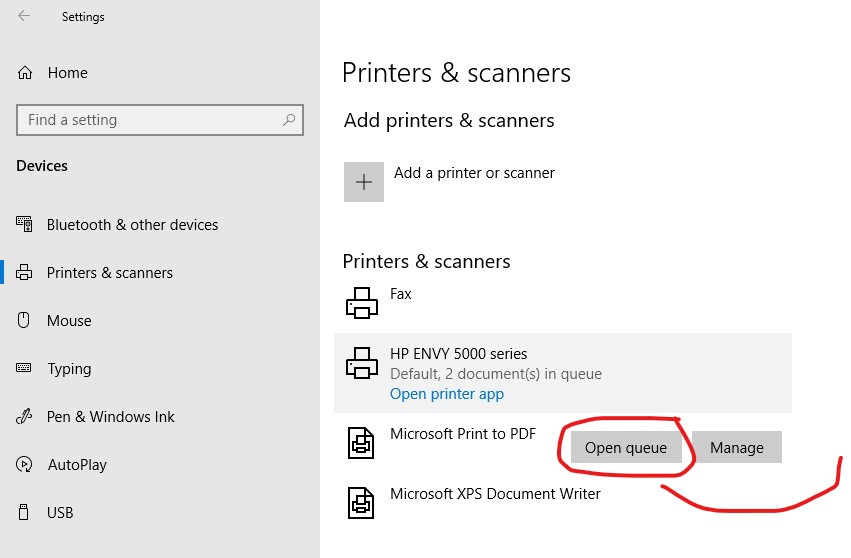Click the Microsoft Print to PDF icon
This screenshot has width=851, height=558.
(361, 443)
